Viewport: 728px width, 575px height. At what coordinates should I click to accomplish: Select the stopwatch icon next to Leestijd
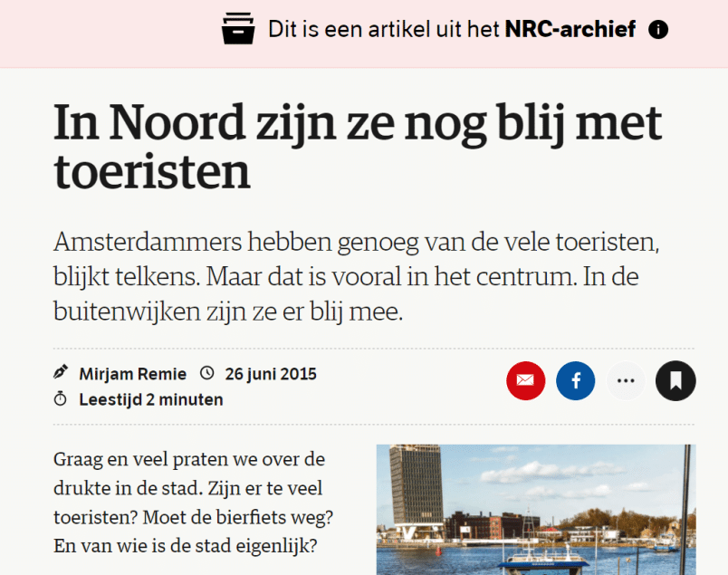point(61,398)
